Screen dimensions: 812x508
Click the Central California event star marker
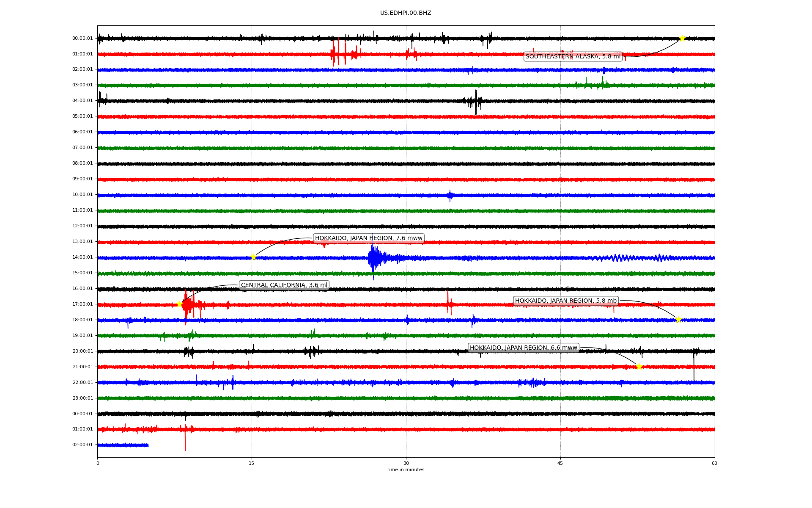tap(179, 304)
